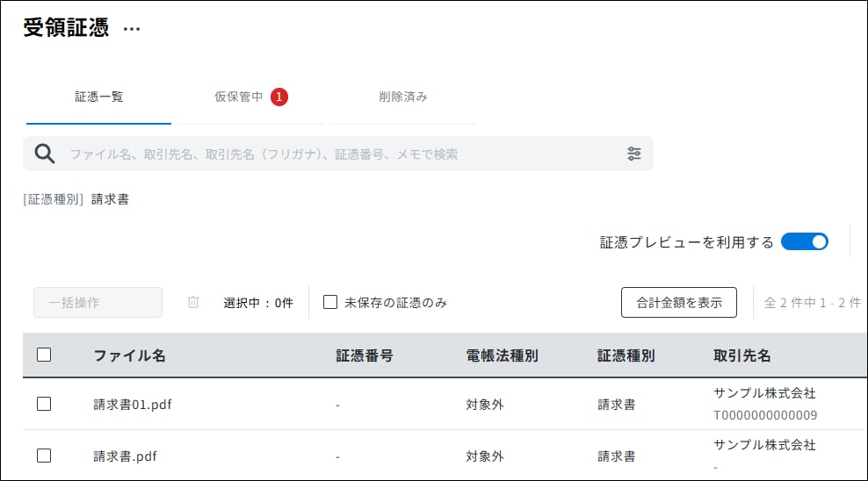Click the 証憑番号 column header
The height and width of the screenshot is (481, 868).
[x=365, y=355]
